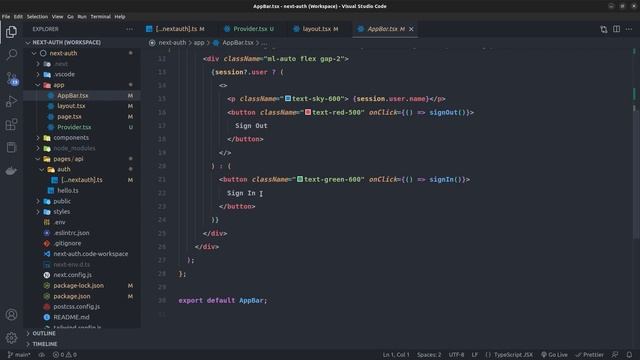Open notifications bell in status bar
The width and height of the screenshot is (640, 360).
coord(629,355)
